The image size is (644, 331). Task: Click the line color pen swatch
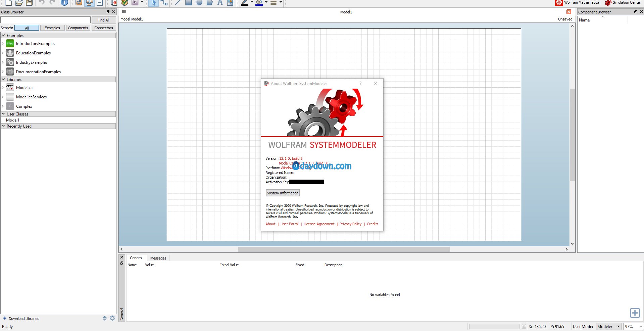pos(245,3)
